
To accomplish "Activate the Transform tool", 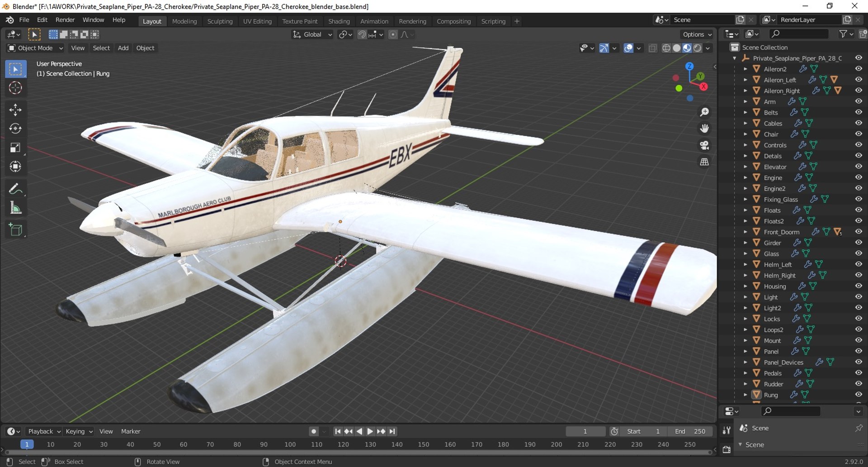I will (x=15, y=167).
